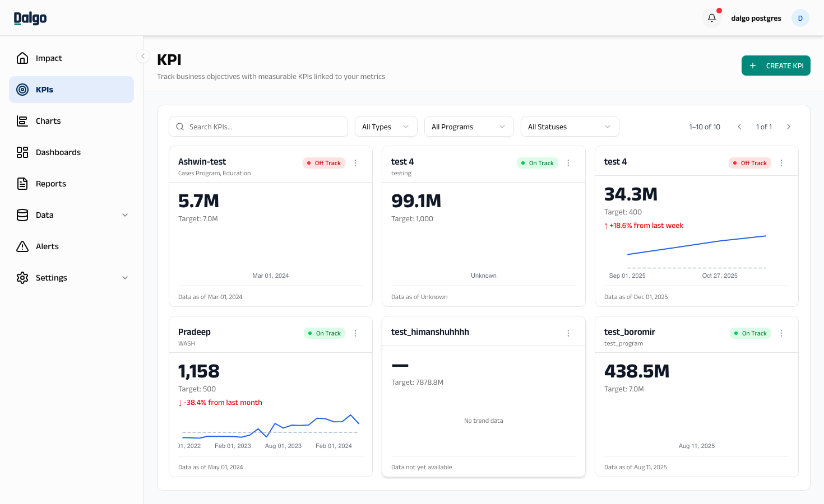Open the Alerts section
Image resolution: width=824 pixels, height=504 pixels.
point(72,246)
